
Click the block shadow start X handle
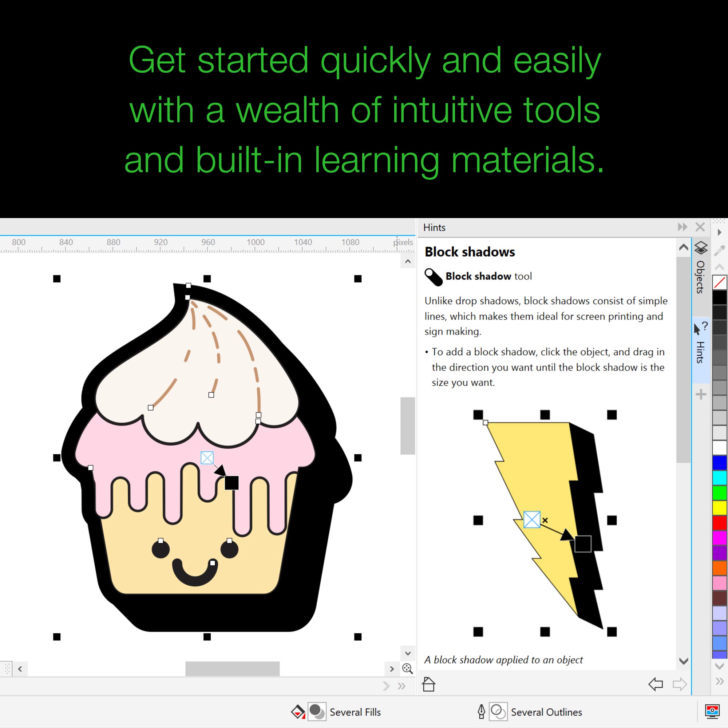(x=207, y=458)
